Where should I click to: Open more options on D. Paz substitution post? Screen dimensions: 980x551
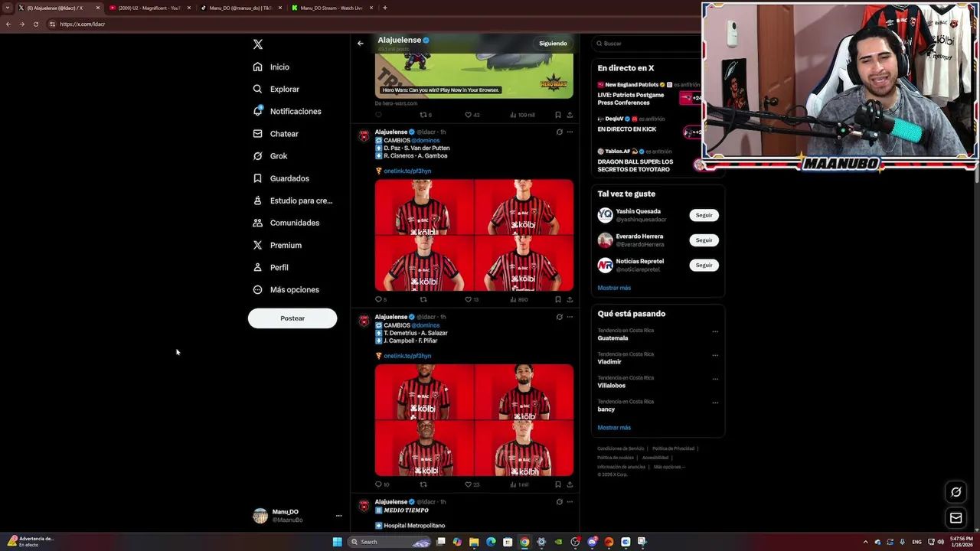pyautogui.click(x=570, y=132)
